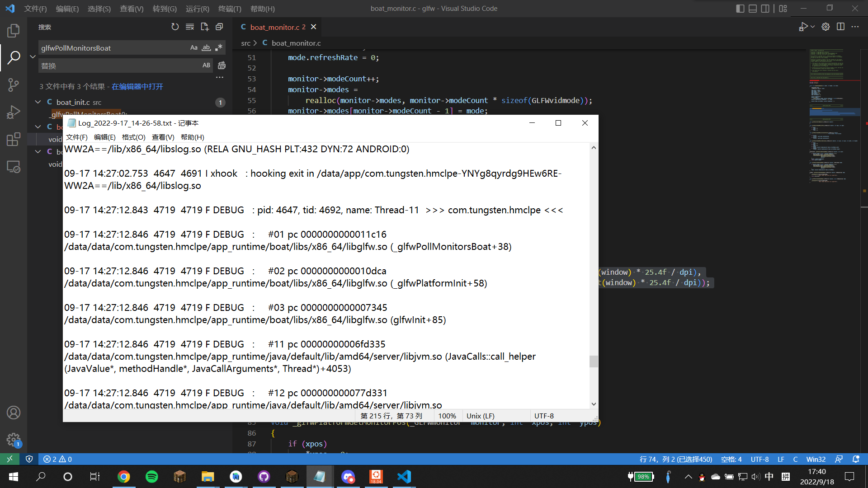
Task: Open the 格式(O) menu in Notepad
Action: coord(133,137)
